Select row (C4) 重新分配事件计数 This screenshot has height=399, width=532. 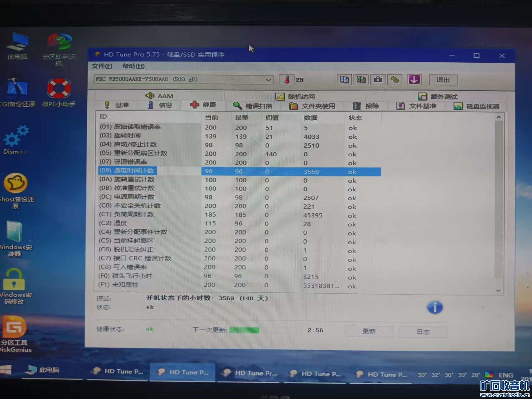239,232
